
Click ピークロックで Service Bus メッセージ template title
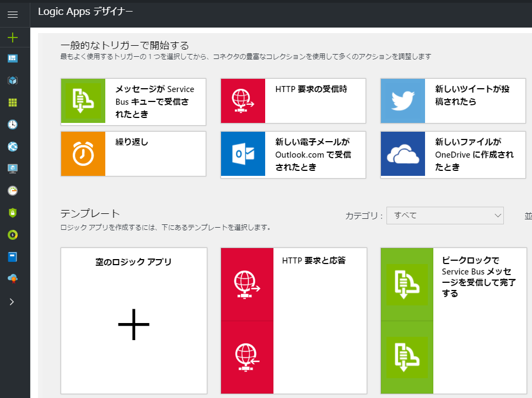479,277
